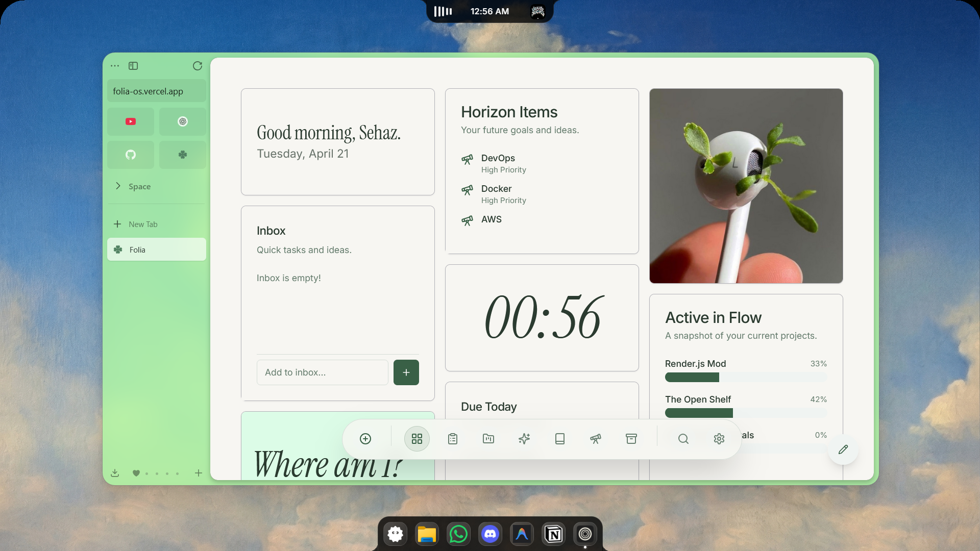Select the heart workspace icon
Screen dimensions: 980x551
[x=136, y=473]
